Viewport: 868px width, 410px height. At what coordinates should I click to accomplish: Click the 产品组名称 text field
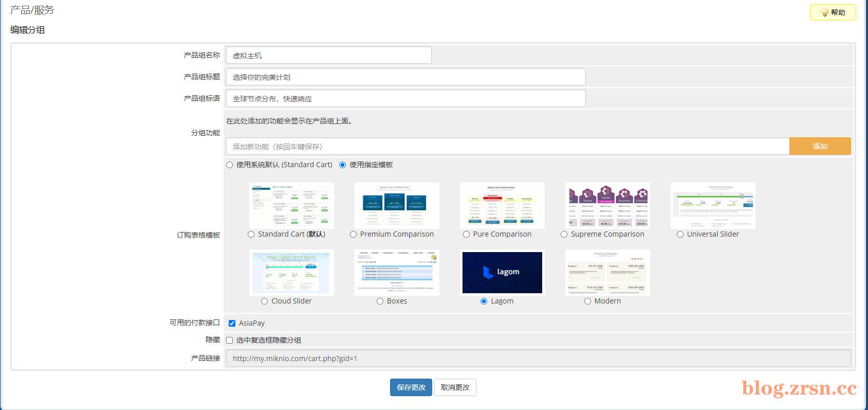pos(329,55)
